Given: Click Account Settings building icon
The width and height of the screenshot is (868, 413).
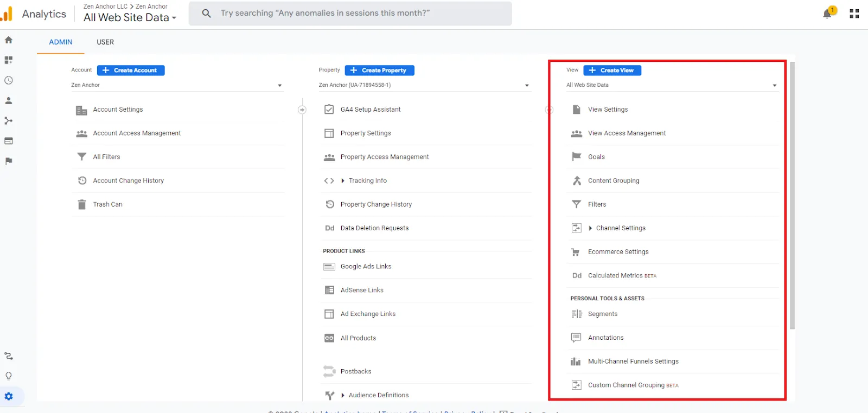Looking at the screenshot, I should [81, 110].
